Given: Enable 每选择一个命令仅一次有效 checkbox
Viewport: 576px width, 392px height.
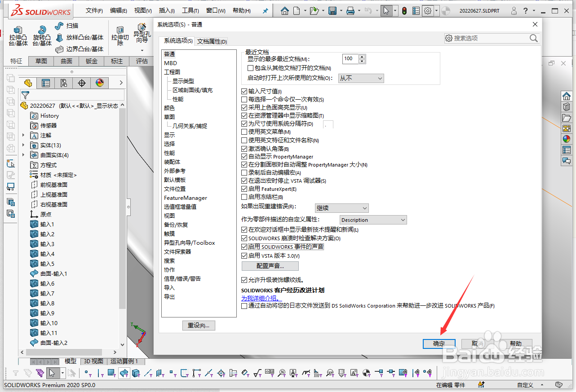Looking at the screenshot, I should click(244, 99).
